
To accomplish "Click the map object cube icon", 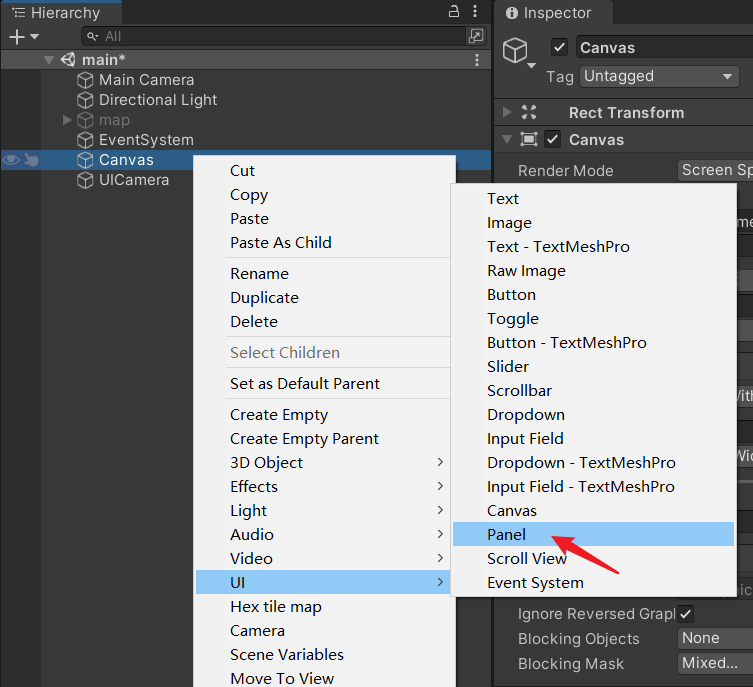I will tap(85, 120).
